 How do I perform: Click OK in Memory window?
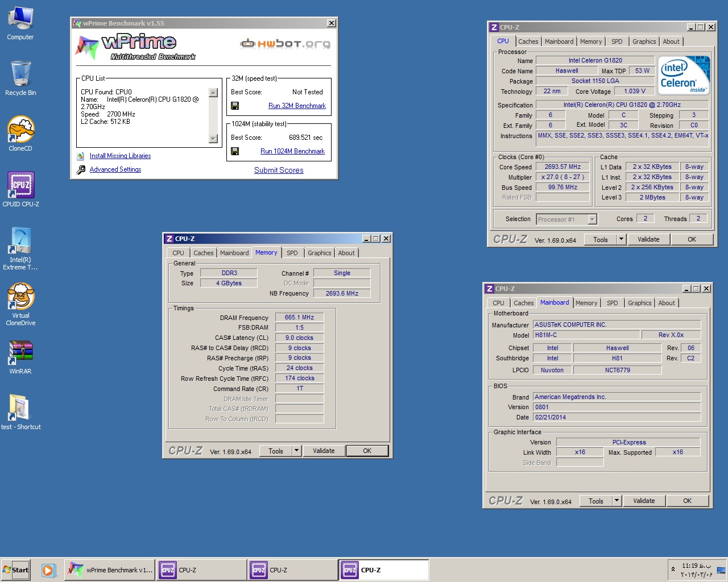pos(367,451)
